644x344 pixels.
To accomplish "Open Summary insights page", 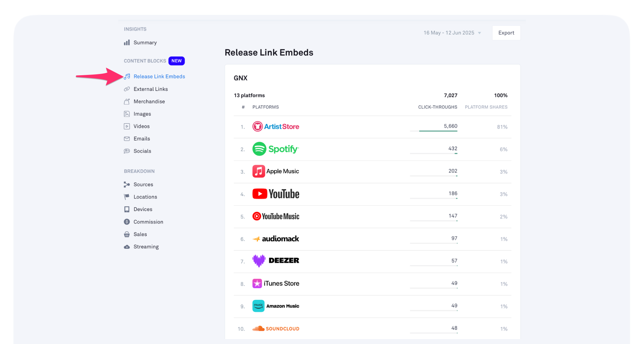I will click(x=145, y=43).
